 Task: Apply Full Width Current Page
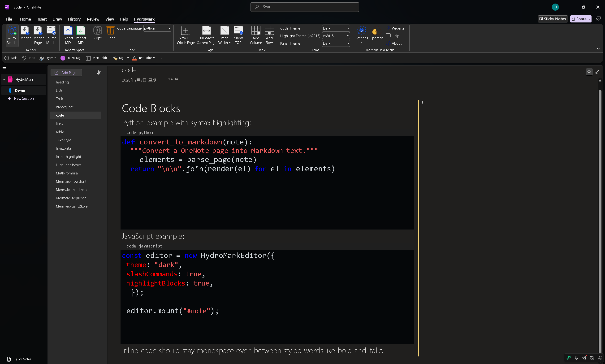click(206, 35)
